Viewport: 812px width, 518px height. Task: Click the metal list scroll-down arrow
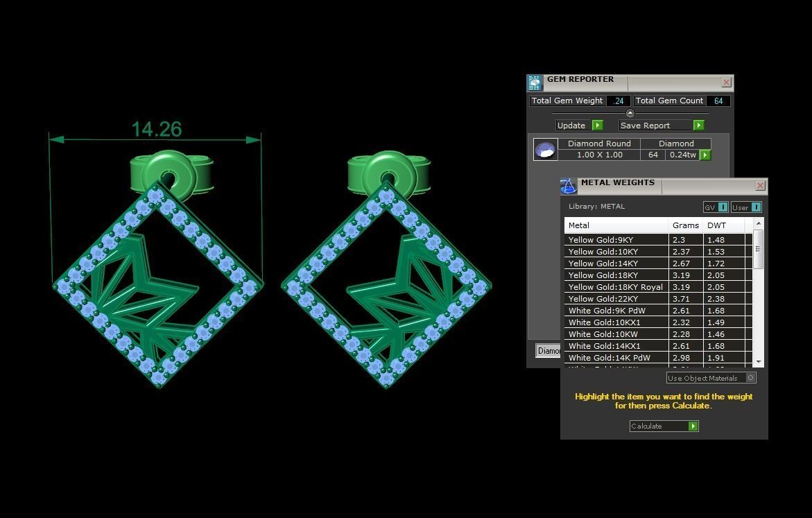tap(759, 361)
